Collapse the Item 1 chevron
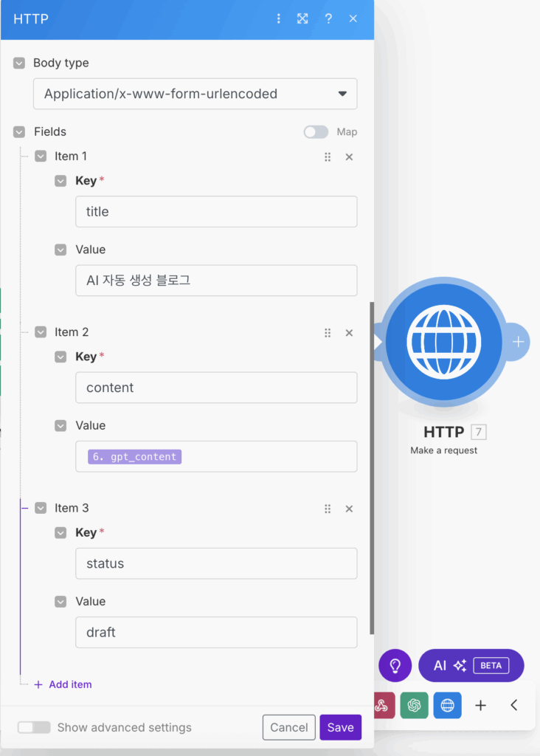This screenshot has height=756, width=540. (x=41, y=157)
